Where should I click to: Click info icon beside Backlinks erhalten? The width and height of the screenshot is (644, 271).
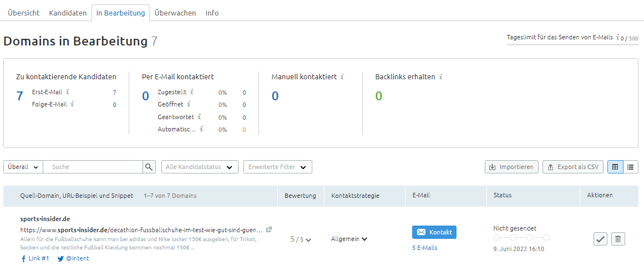click(x=440, y=76)
